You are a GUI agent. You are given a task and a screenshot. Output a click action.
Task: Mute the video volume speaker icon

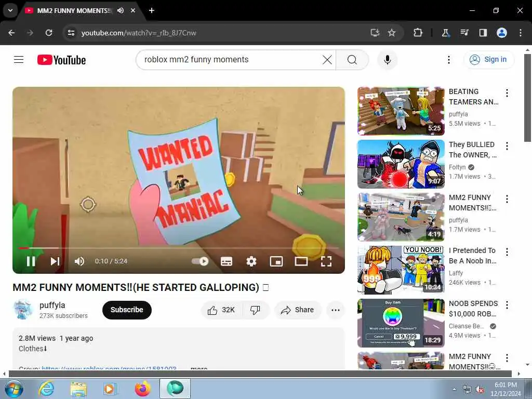(79, 261)
